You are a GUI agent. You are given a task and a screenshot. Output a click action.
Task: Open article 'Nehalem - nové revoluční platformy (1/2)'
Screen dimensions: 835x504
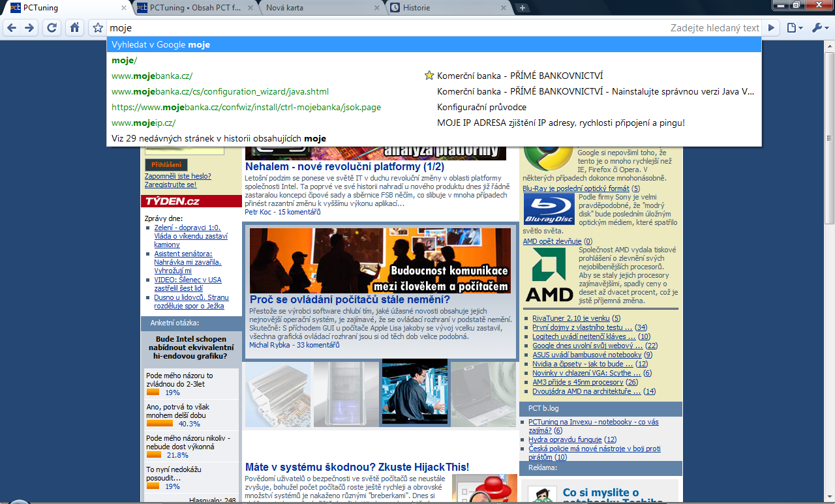[344, 167]
